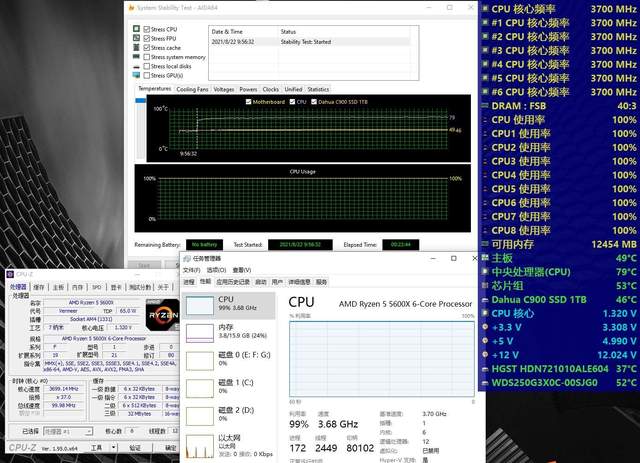Open the 缓存 tab in CPU-Z

coord(39,287)
